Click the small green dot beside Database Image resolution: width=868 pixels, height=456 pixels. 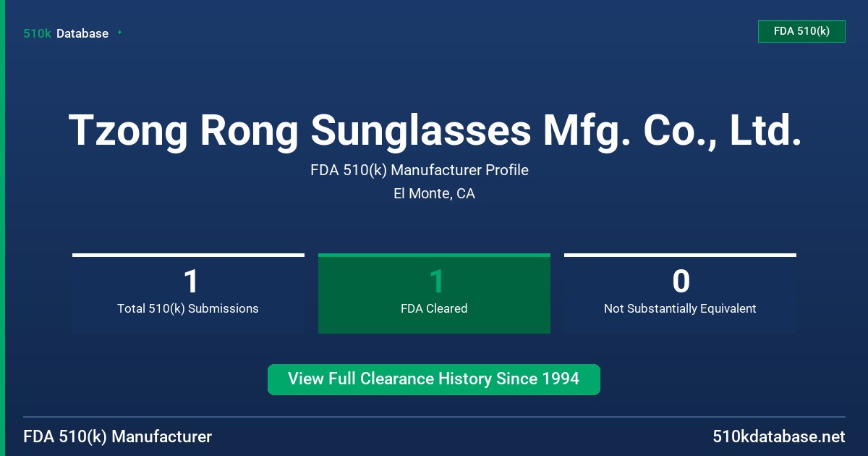point(119,33)
